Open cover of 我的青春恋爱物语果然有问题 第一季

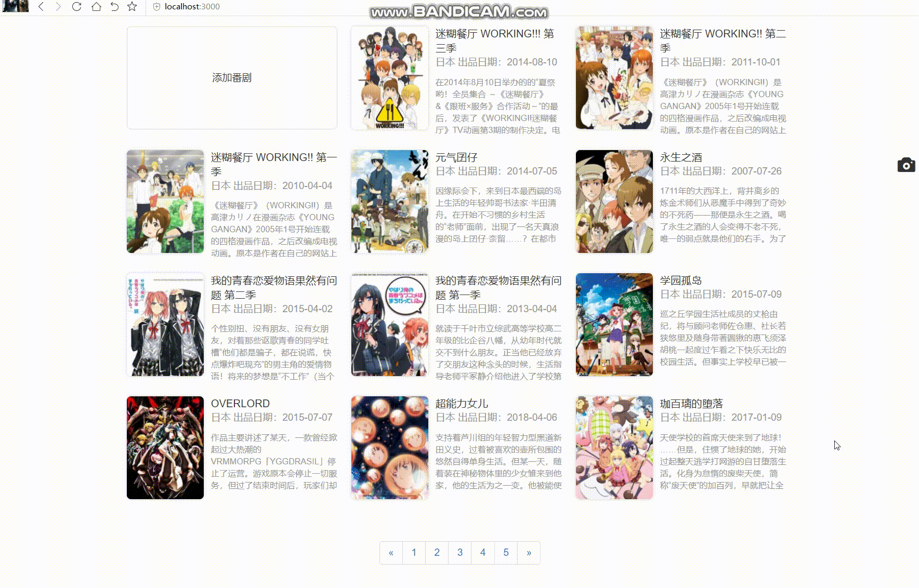[389, 325]
